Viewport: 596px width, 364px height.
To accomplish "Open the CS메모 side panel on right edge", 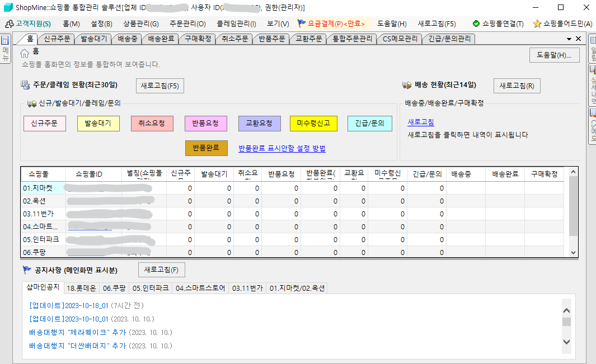I will point(592,126).
